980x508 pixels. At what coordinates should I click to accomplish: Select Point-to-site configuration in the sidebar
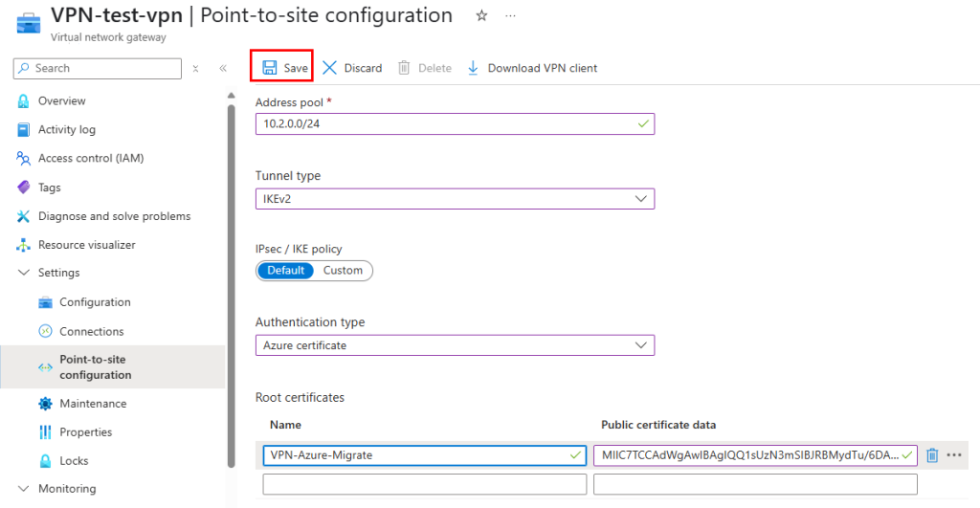click(113, 366)
